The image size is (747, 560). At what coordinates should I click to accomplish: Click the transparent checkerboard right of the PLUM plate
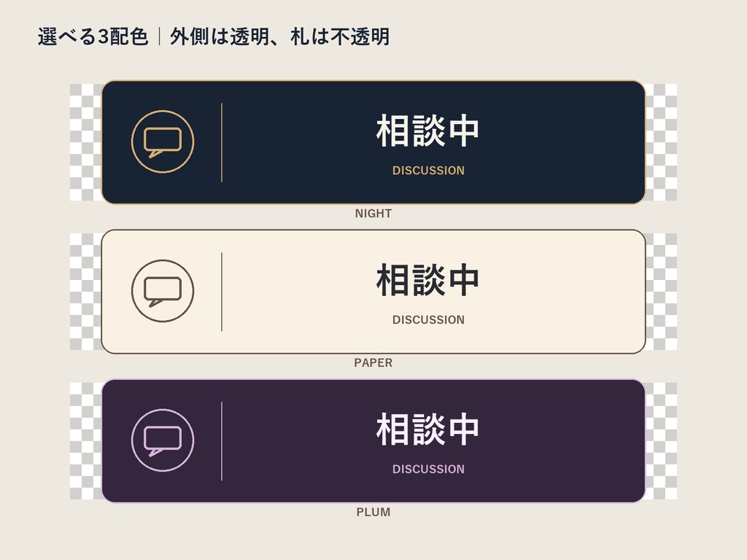click(x=662, y=441)
